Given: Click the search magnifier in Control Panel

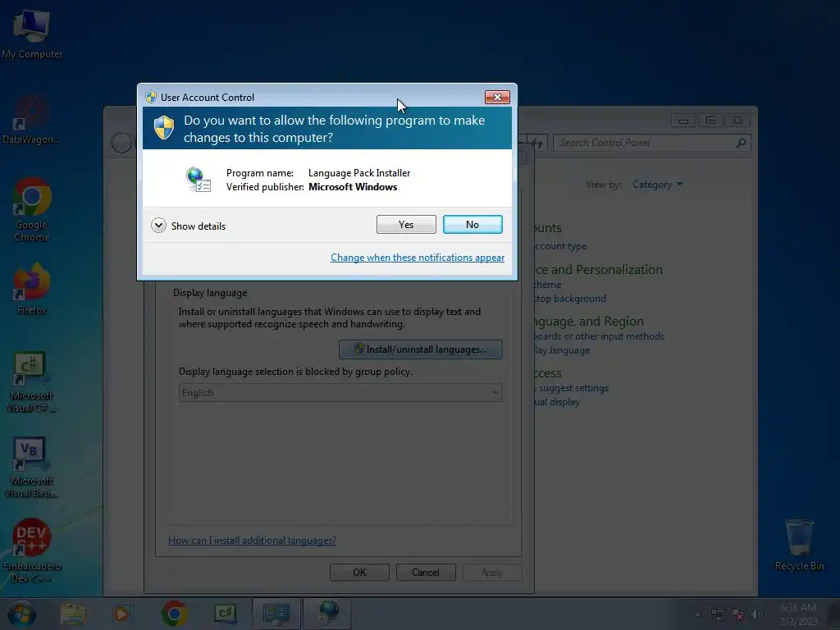Looking at the screenshot, I should [x=741, y=143].
